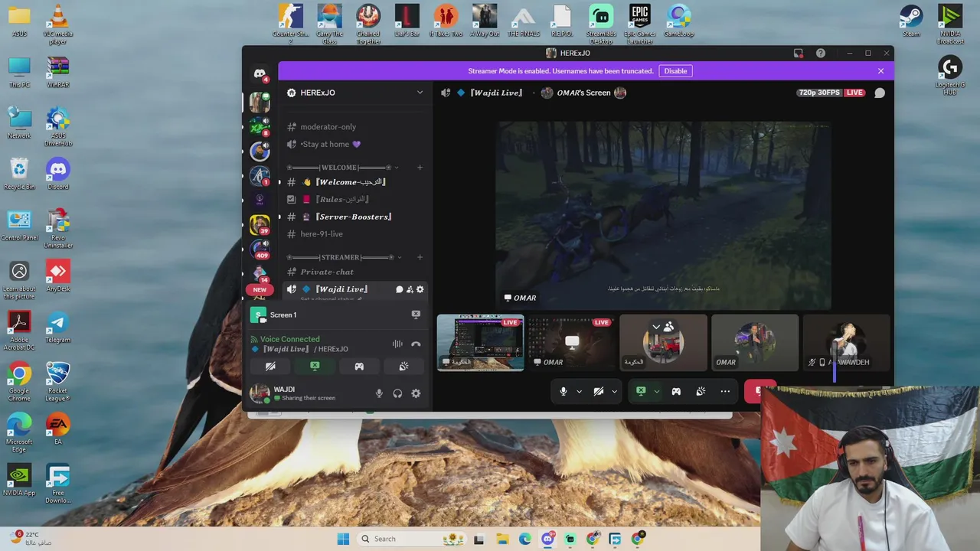980x551 pixels.
Task: Open Discord direct messages home icon
Action: [260, 73]
